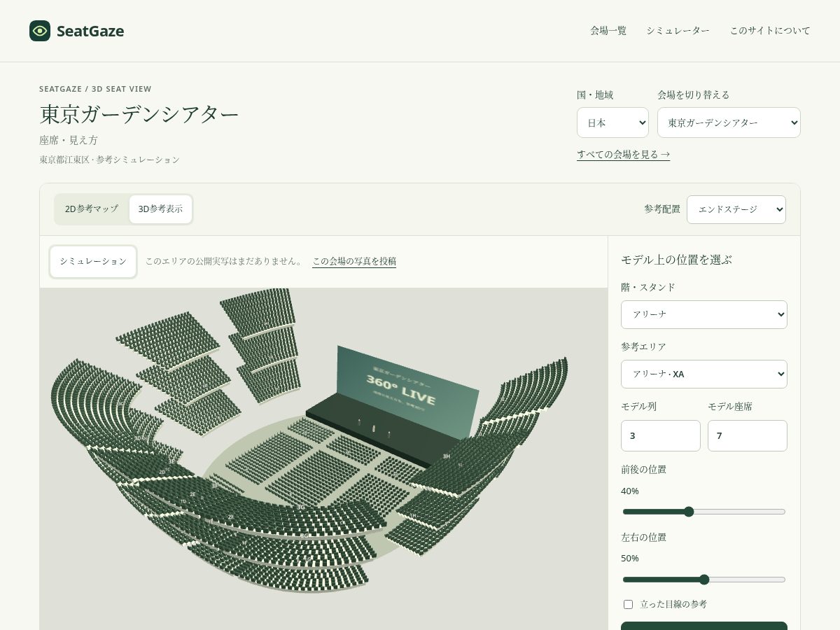The image size is (840, 630).
Task: Click the 50% left-right position value
Action: 630,559
